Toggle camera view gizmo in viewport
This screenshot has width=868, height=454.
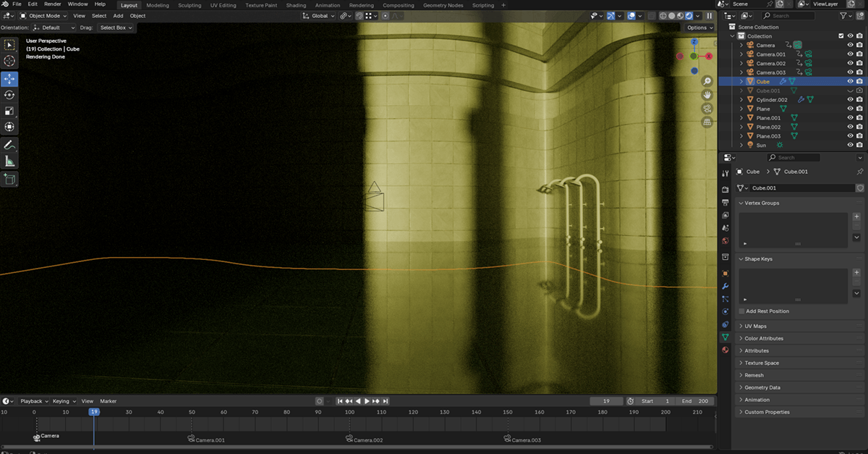coord(707,109)
